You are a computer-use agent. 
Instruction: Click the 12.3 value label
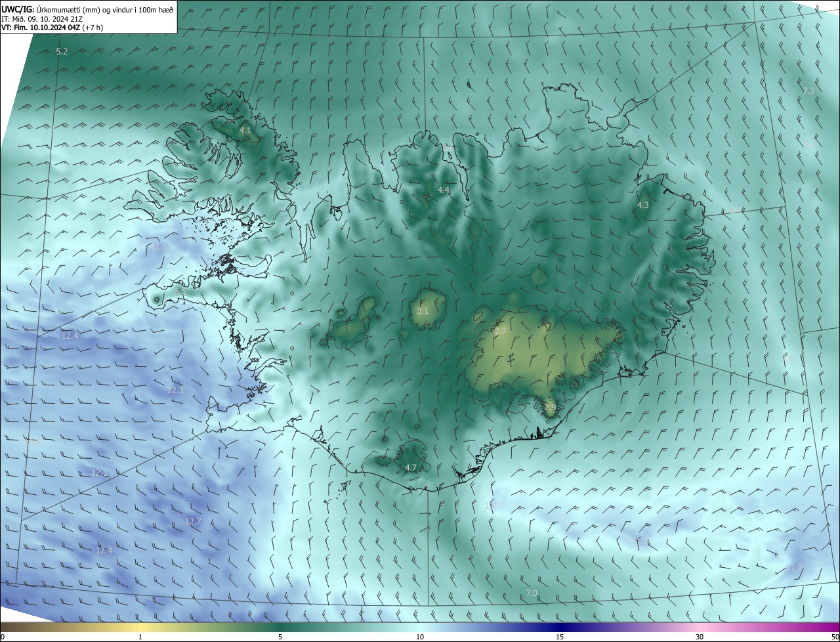[x=175, y=390]
